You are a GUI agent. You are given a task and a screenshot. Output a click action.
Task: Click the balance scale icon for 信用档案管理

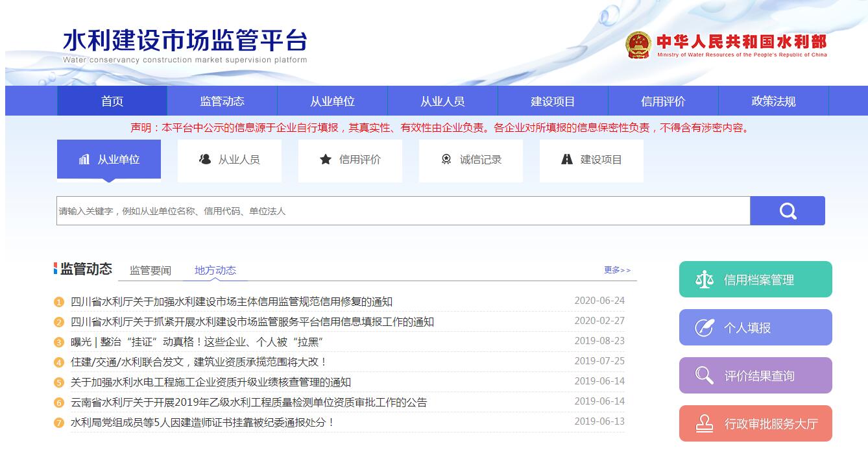pyautogui.click(x=704, y=280)
